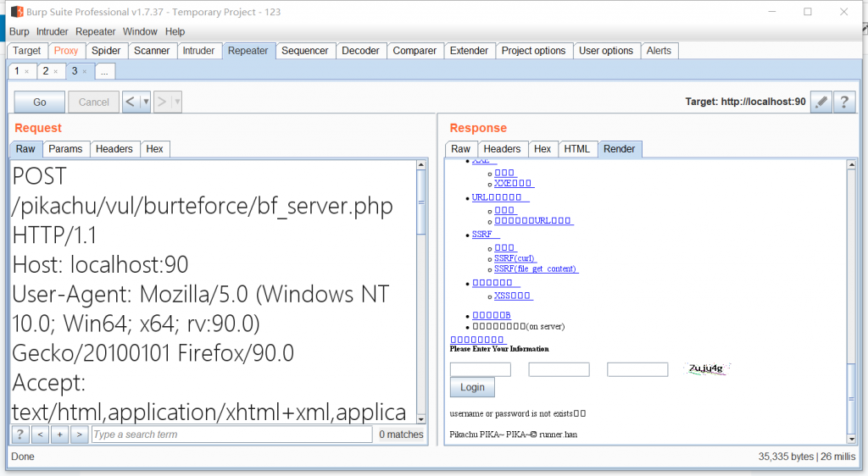Go to previous search match arrow
Viewport: 868px width, 476px height.
(40, 434)
